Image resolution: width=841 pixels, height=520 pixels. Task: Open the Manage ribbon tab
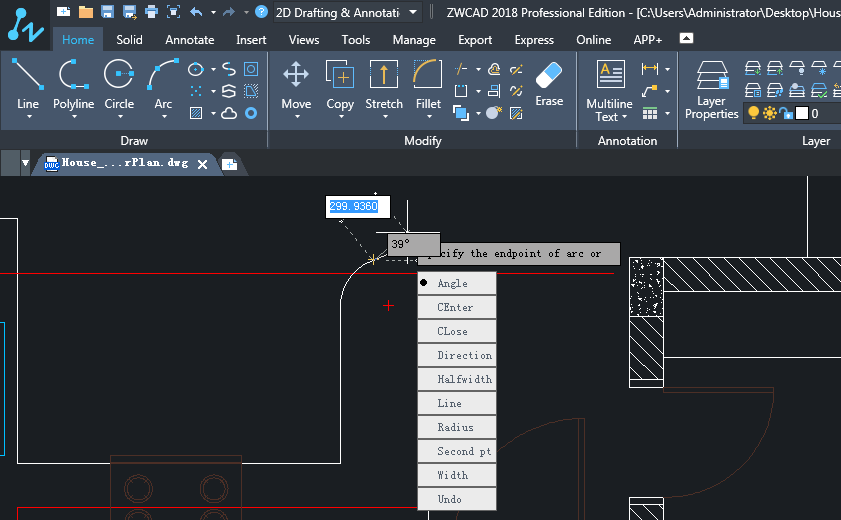pos(414,40)
